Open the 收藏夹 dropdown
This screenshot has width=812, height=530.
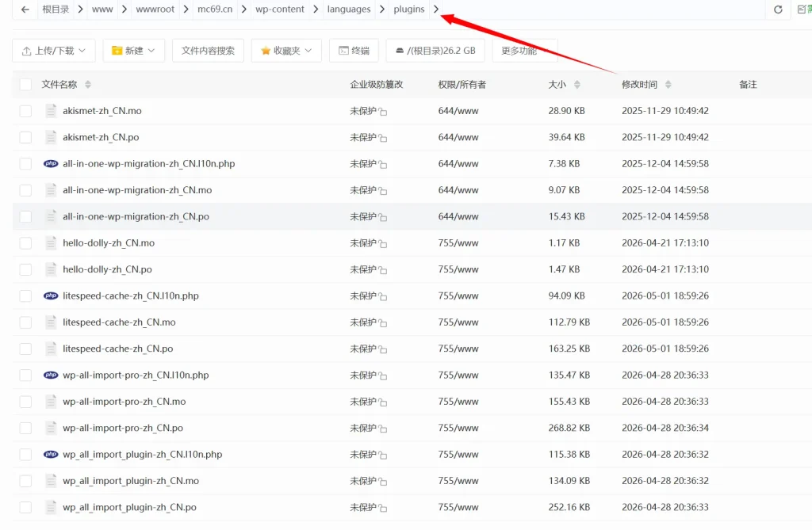pos(286,50)
